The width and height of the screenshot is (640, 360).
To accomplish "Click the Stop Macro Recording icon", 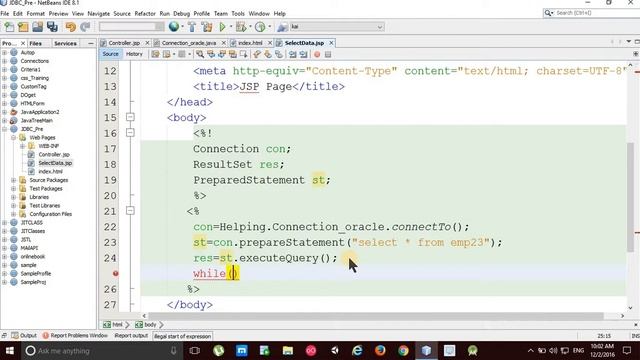I will (x=328, y=54).
